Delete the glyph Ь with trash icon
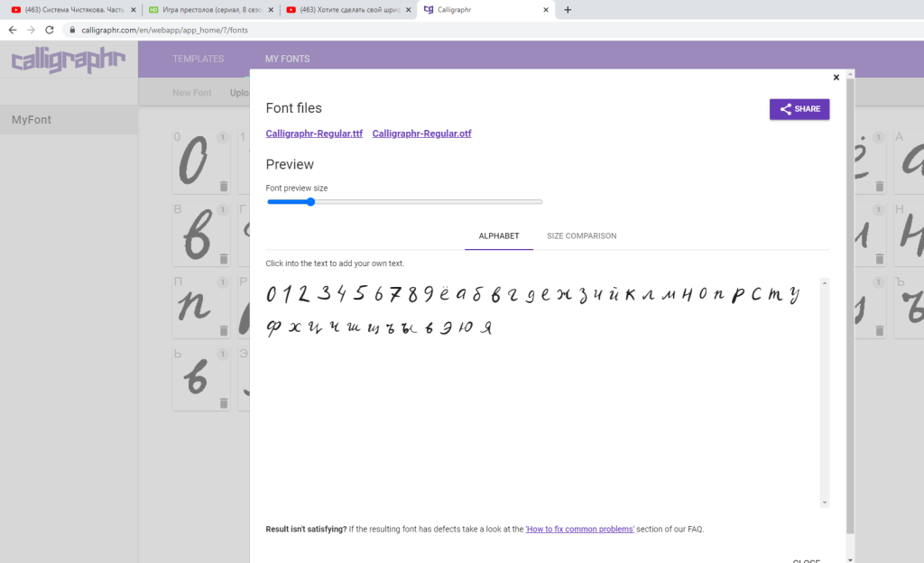 pos(224,402)
